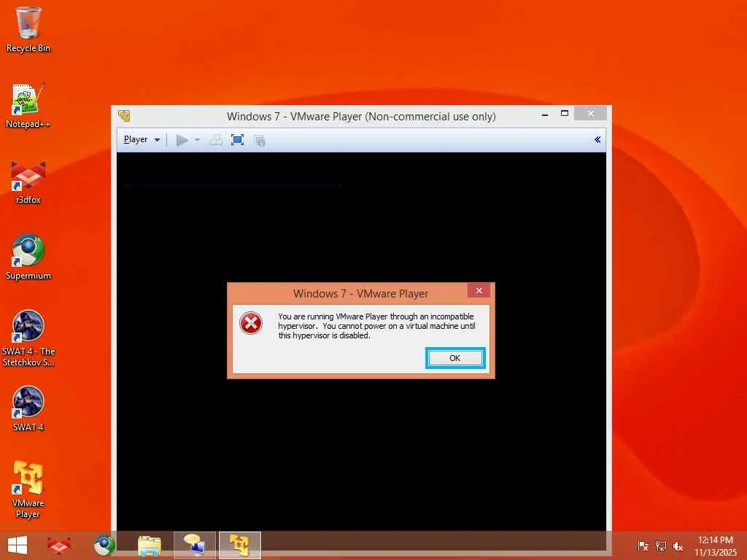Click the green Power On play button

click(x=182, y=140)
